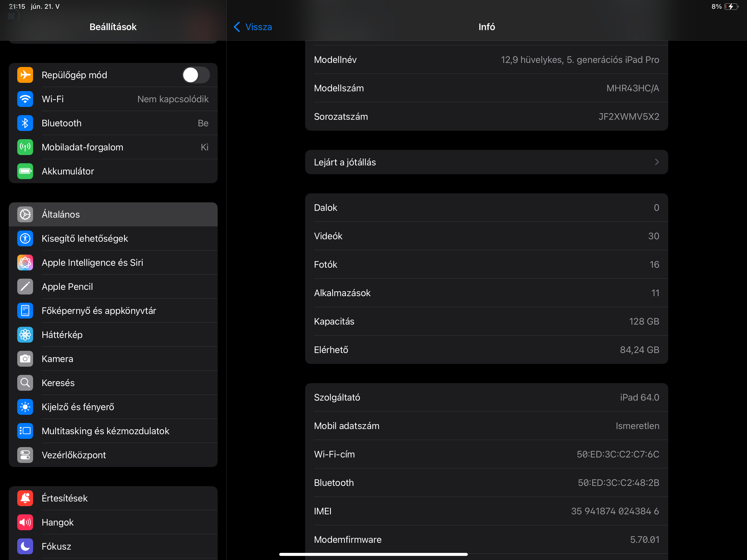Viewport: 747px width, 560px height.
Task: Select Általános in the sidebar
Action: pyautogui.click(x=113, y=214)
